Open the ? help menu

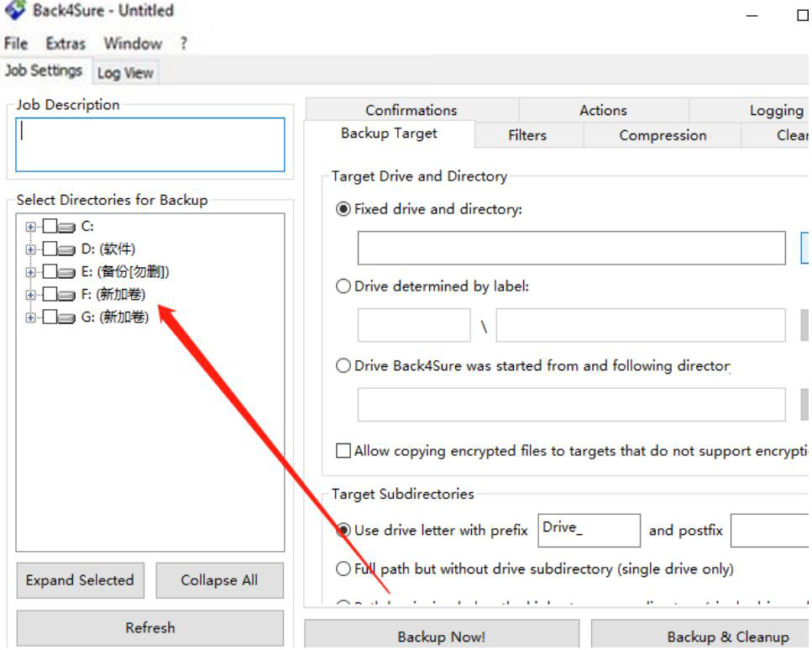183,44
